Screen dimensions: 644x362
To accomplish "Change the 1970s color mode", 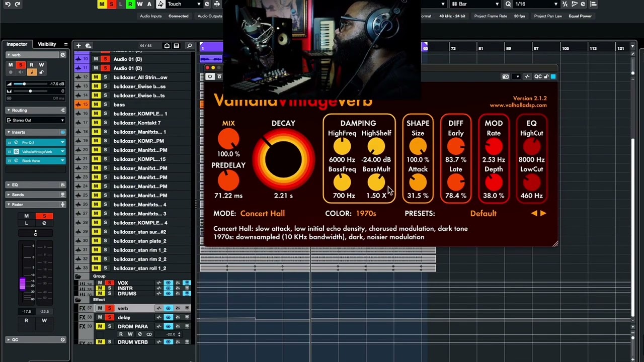I will [x=366, y=213].
